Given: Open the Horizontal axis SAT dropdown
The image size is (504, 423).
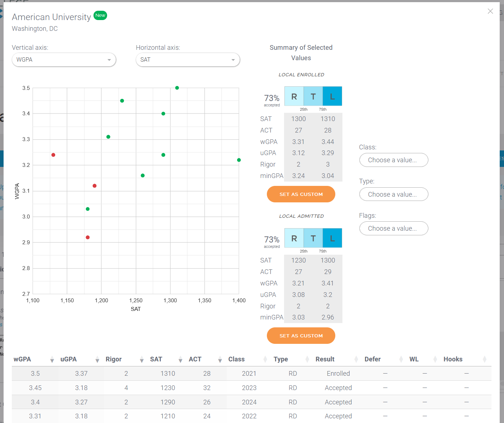Looking at the screenshot, I should click(x=188, y=60).
